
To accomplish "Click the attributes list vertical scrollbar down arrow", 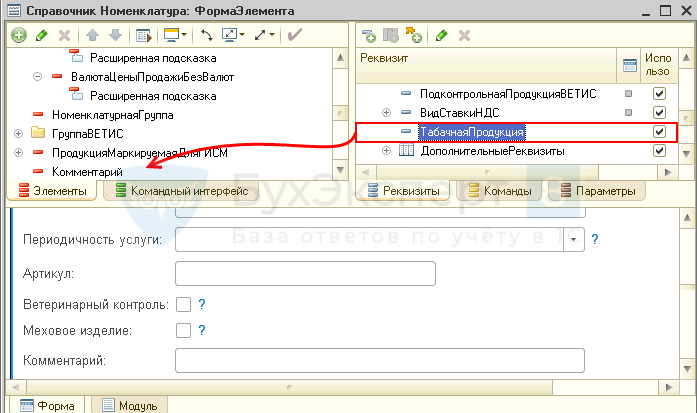I will coord(686,154).
